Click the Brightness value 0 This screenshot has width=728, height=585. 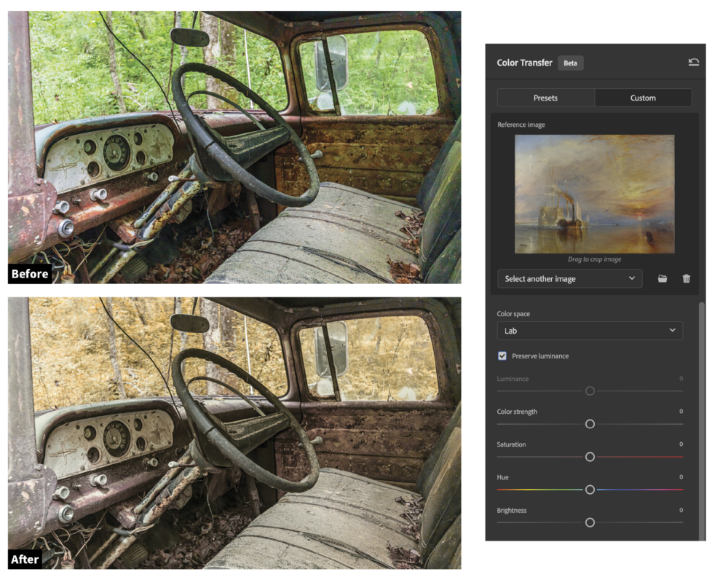click(681, 510)
